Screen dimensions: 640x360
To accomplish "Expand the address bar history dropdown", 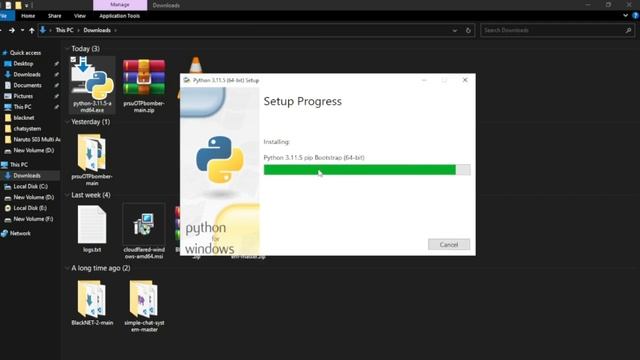I will click(x=455, y=30).
